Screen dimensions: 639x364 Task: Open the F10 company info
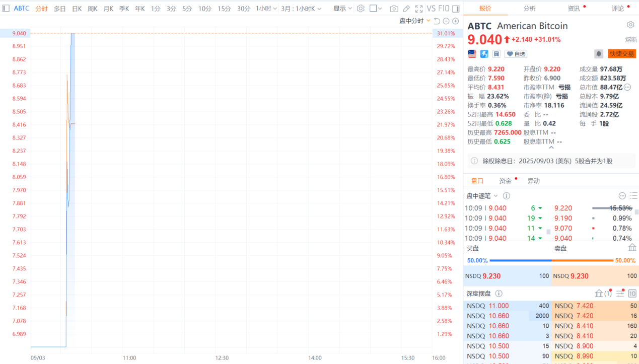click(x=444, y=9)
